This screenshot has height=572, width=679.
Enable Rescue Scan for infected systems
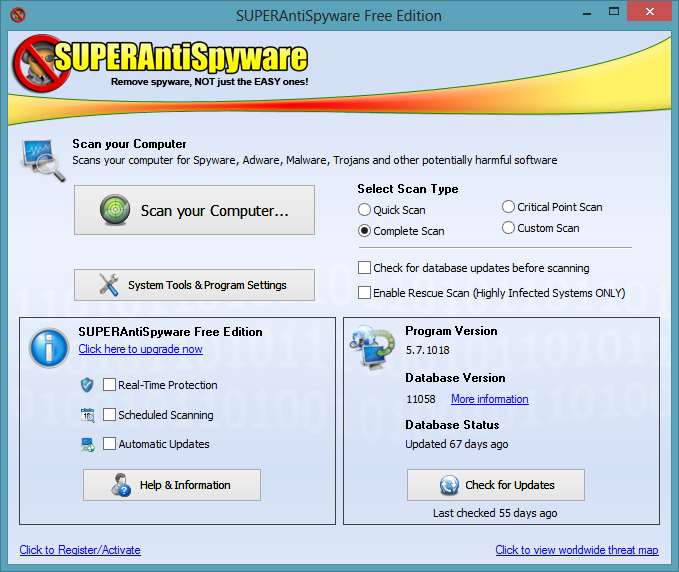tap(365, 293)
